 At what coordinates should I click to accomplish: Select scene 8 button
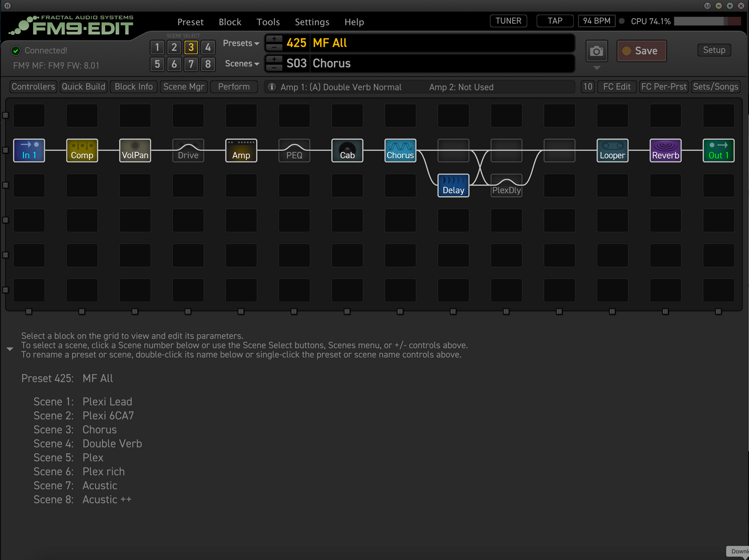tap(208, 64)
